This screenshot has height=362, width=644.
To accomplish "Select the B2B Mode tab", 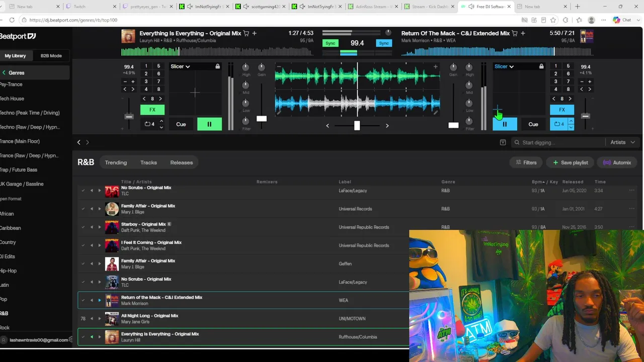I will [51, 56].
